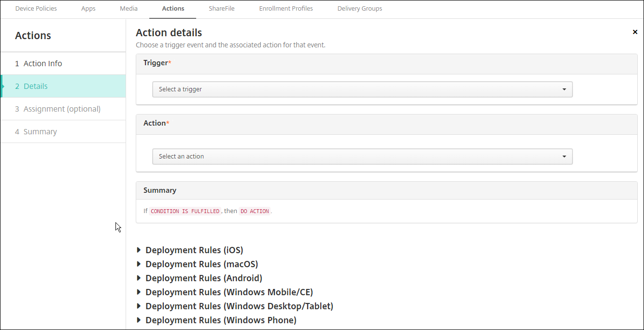
Task: Close the Action details panel
Action: pyautogui.click(x=635, y=32)
